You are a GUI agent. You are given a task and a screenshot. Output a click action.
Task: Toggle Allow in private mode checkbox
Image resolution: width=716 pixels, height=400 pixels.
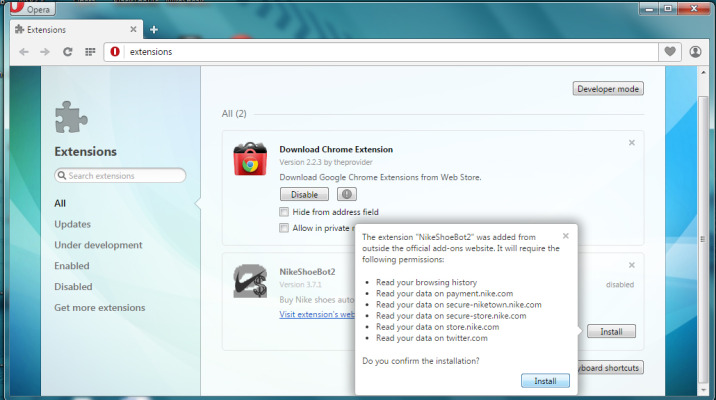click(285, 228)
